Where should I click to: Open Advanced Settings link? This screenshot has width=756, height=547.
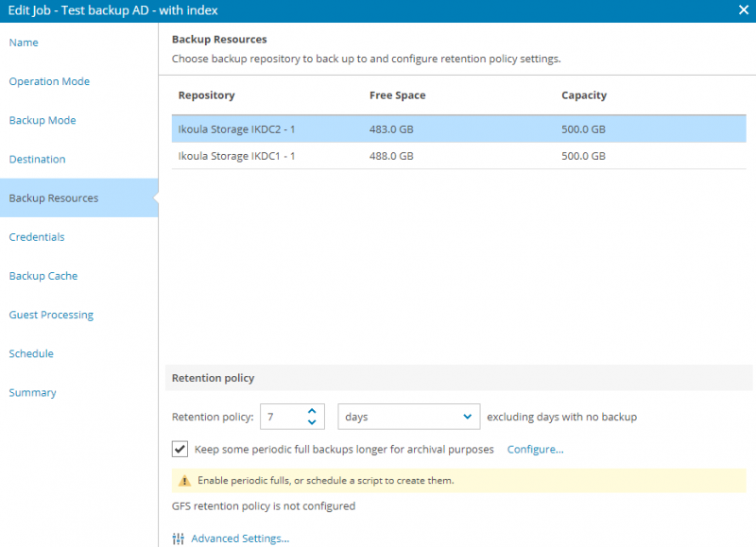coord(240,538)
